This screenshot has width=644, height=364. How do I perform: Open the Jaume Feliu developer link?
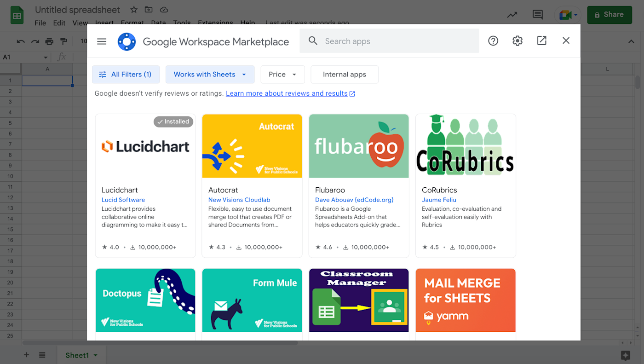pos(439,200)
